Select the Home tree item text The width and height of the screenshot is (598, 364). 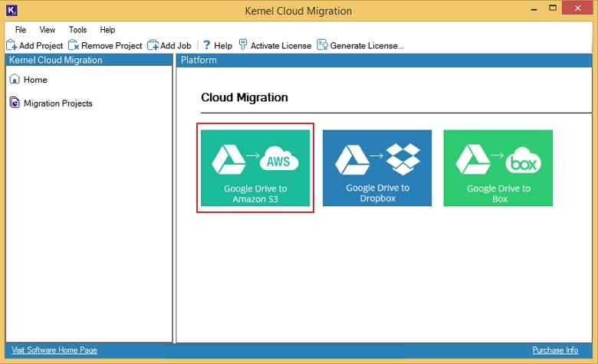[35, 80]
